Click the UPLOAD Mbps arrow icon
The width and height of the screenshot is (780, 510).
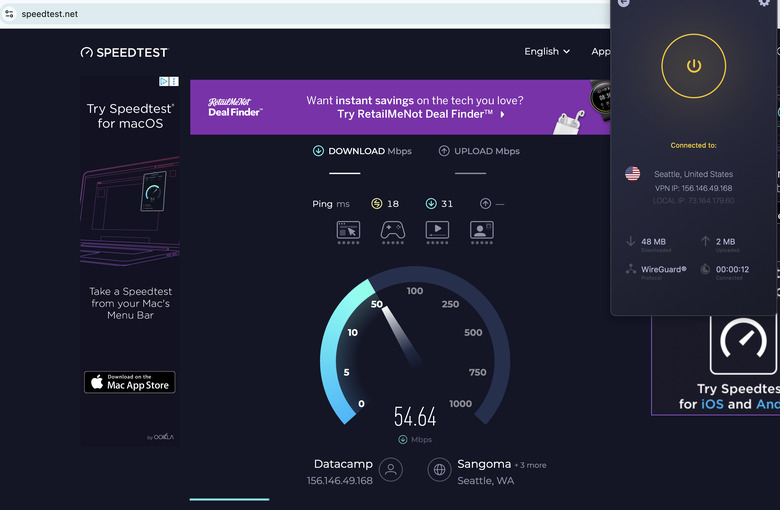coord(444,151)
